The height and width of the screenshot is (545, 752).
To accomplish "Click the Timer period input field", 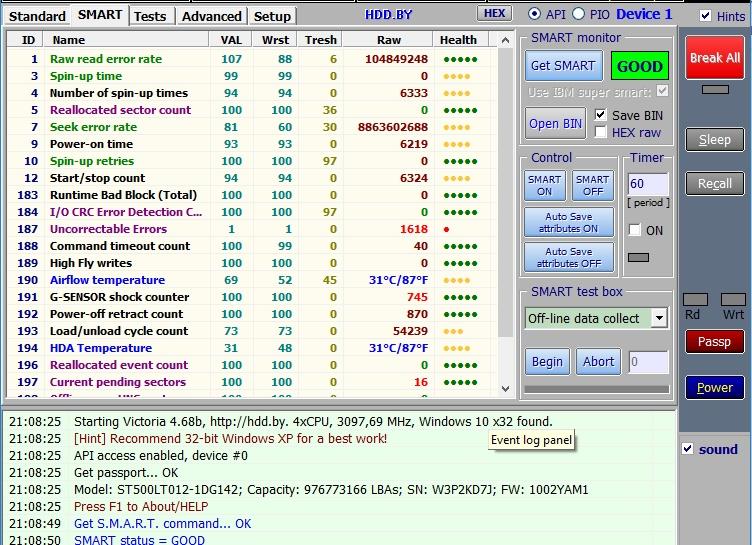I will point(648,184).
